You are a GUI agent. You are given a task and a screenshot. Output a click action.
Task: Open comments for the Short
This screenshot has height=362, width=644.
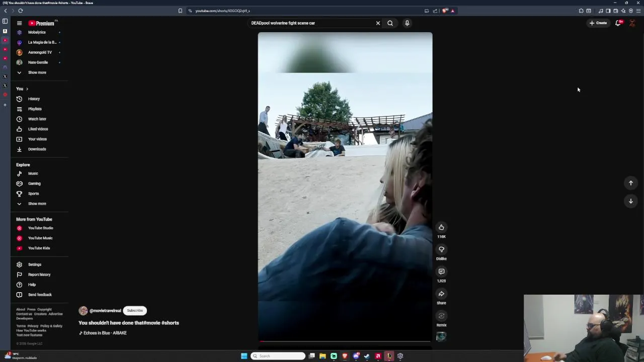tap(441, 271)
